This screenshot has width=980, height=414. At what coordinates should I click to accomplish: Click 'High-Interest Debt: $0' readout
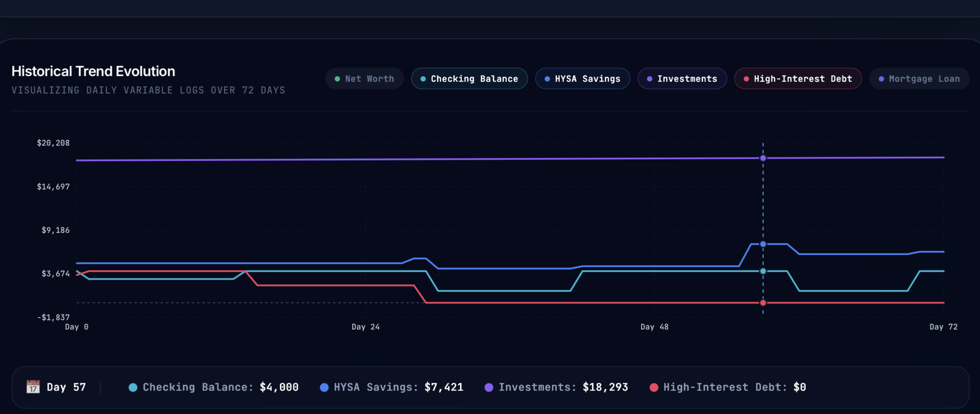point(728,387)
